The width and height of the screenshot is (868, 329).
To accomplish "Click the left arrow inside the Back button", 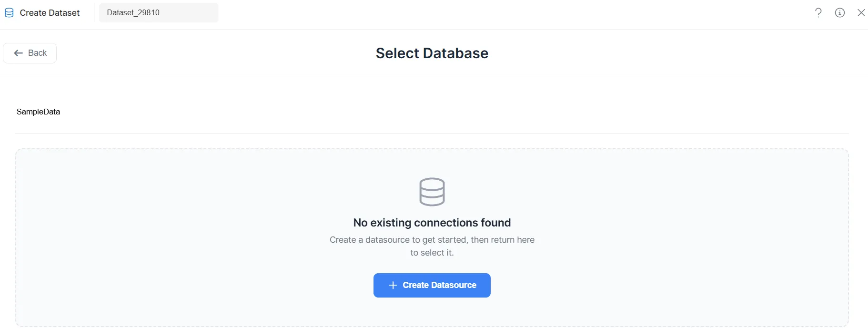I will pos(18,53).
